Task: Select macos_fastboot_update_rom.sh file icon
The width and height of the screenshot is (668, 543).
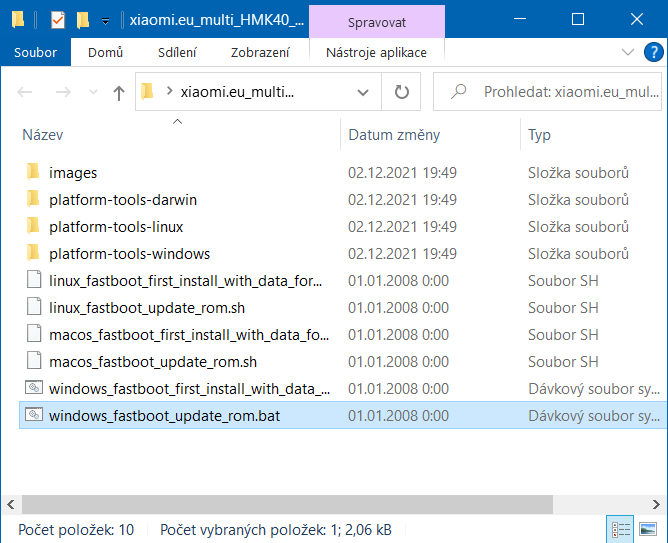Action: tap(34, 361)
